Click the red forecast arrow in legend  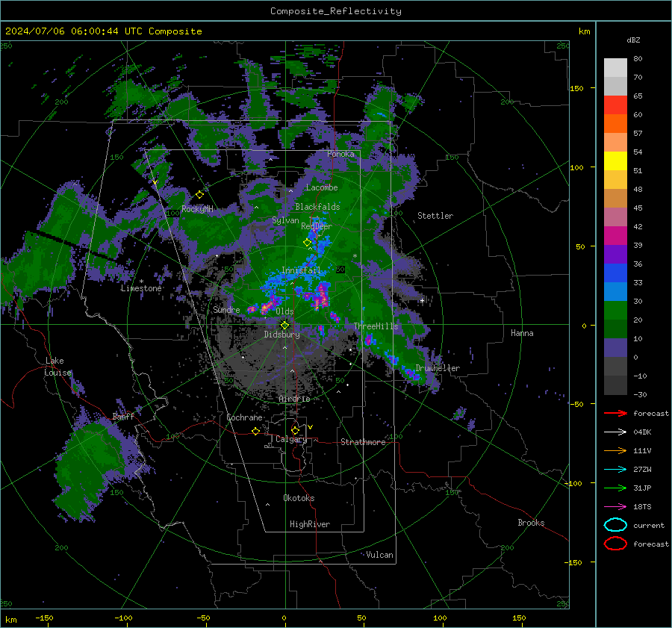pos(615,413)
